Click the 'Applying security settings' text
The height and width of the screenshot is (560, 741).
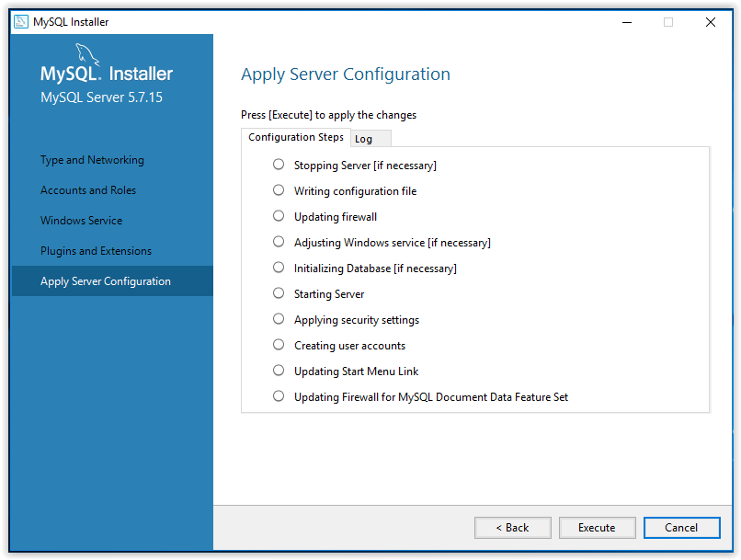[x=357, y=320]
